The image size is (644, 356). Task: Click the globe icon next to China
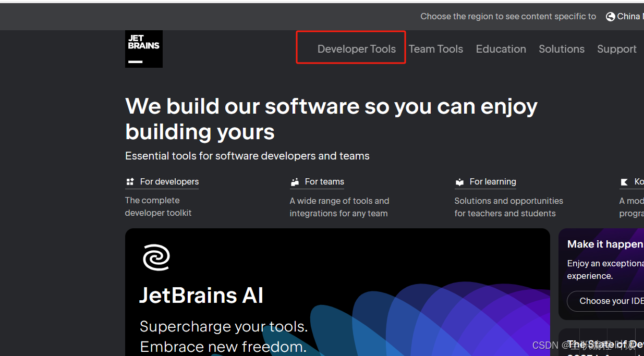[610, 17]
